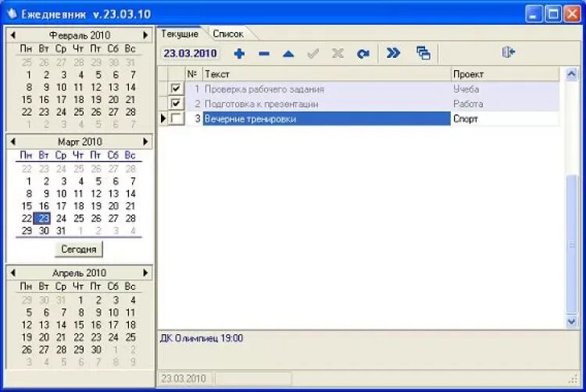586x392 pixels.
Task: Select the highlighted 23 in Март 2010
Action: (44, 219)
